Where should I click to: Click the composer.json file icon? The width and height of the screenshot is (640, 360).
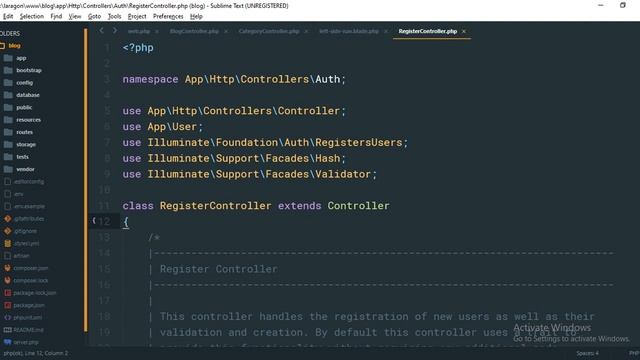point(7,268)
